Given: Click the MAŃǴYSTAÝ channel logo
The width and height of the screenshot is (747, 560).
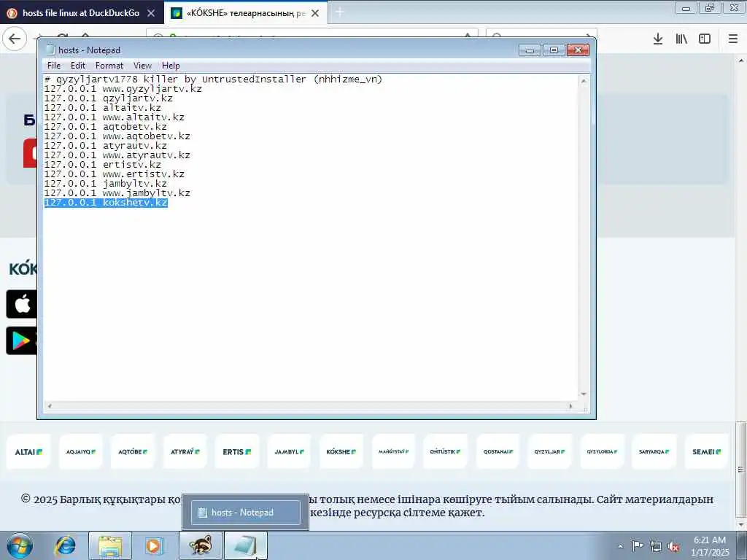Looking at the screenshot, I should click(x=393, y=451).
